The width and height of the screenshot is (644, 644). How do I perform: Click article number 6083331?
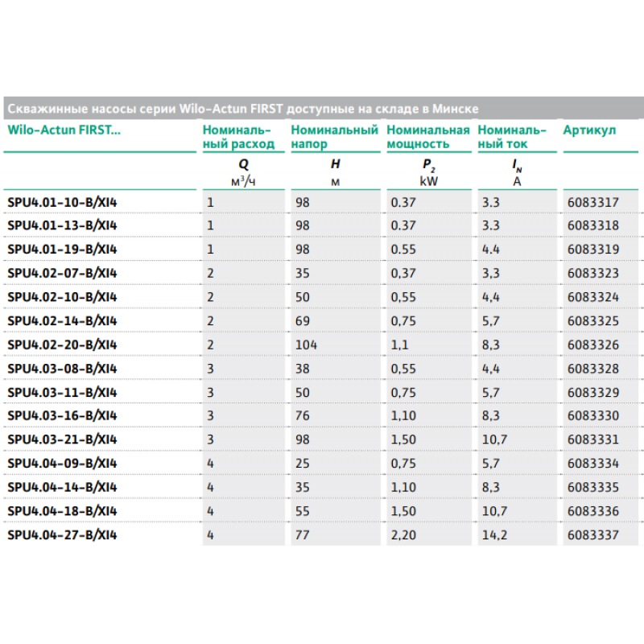(593, 440)
